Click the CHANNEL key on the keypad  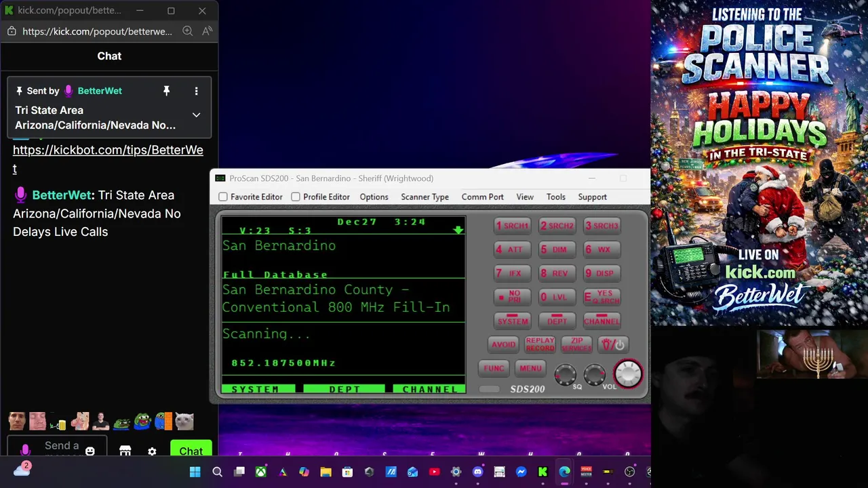[601, 320]
